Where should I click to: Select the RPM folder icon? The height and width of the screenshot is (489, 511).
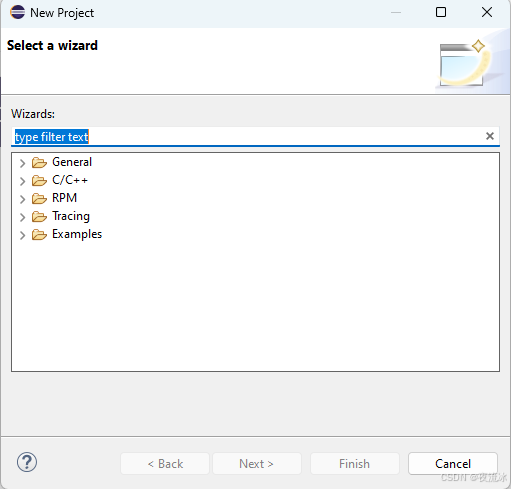[x=39, y=199]
